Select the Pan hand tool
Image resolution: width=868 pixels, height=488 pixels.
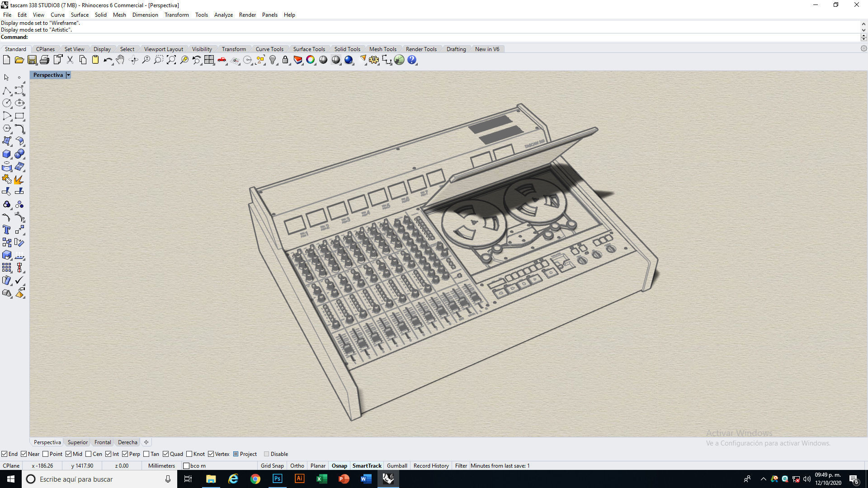click(x=120, y=60)
